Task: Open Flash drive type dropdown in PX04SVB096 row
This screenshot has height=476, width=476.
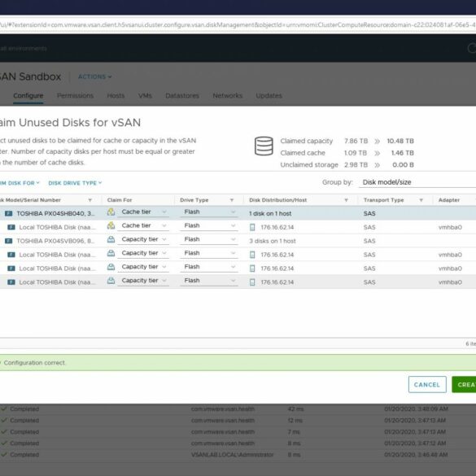Action: coord(209,239)
